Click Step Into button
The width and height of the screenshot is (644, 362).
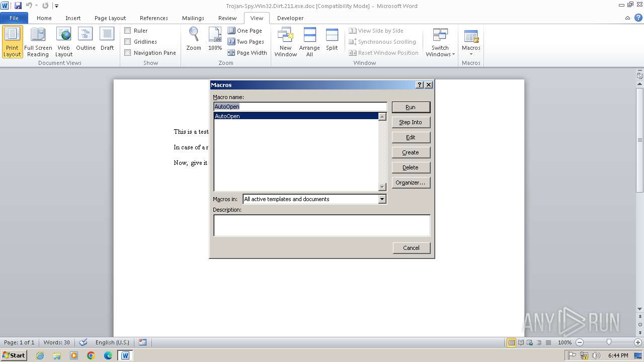(x=411, y=122)
